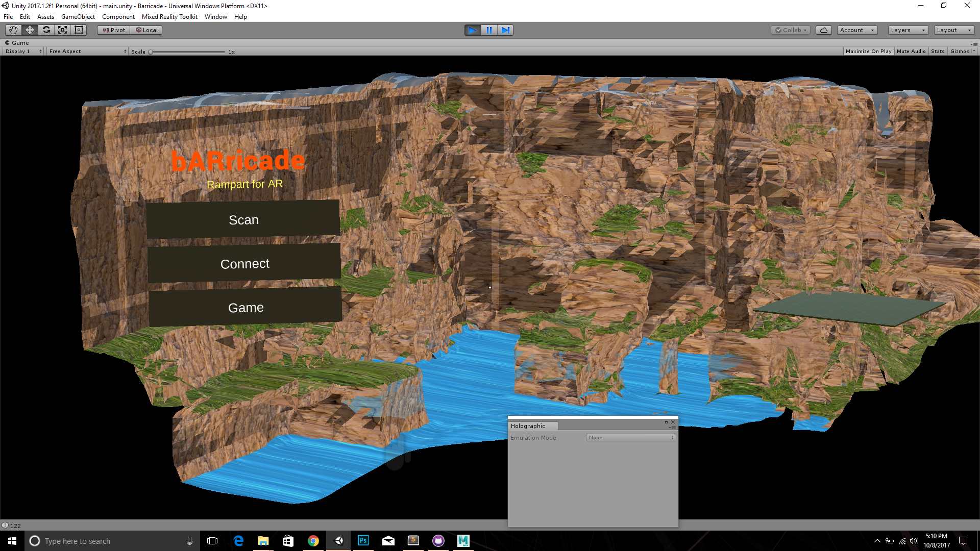Toggle Mute Audio in Game view
The image size is (980, 551).
coord(911,52)
